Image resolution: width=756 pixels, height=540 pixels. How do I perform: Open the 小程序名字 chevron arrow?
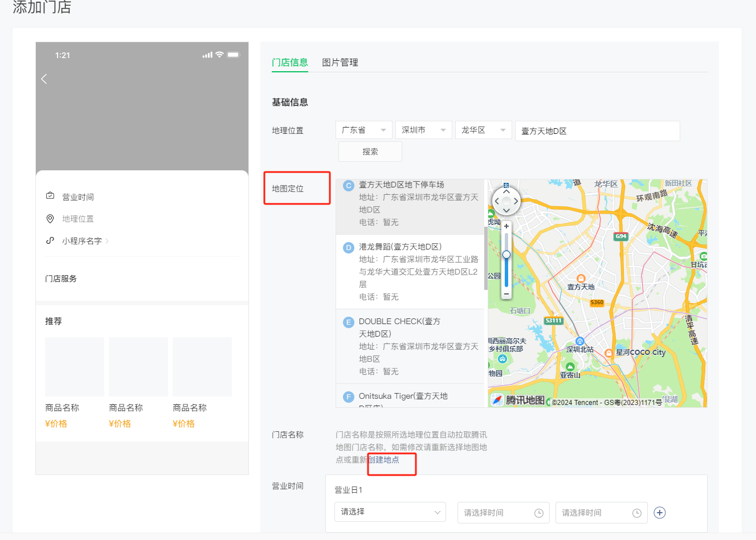point(107,241)
